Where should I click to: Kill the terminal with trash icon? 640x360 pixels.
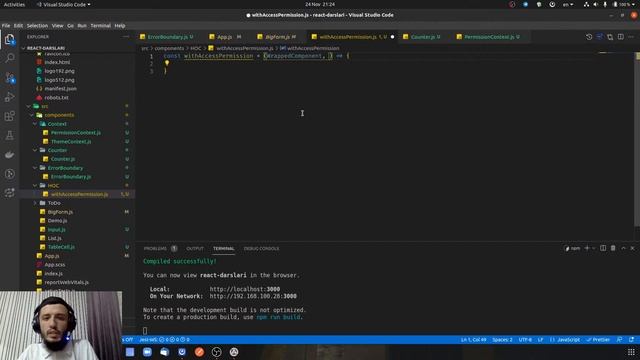pyautogui.click(x=613, y=248)
